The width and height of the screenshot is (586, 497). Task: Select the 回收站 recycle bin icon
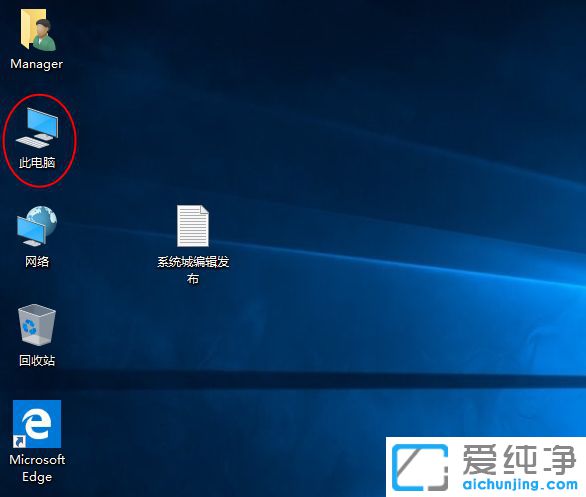pyautogui.click(x=37, y=324)
